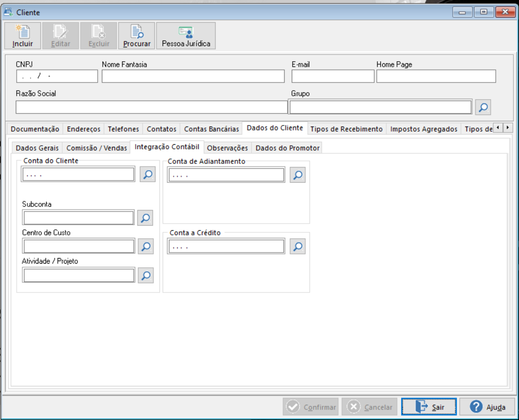
Task: Click the Incluir toolbar button
Action: [x=22, y=36]
